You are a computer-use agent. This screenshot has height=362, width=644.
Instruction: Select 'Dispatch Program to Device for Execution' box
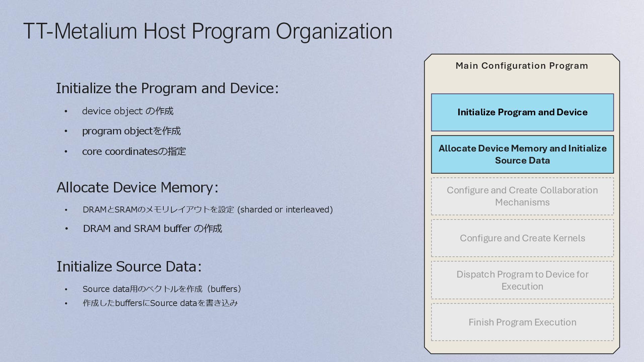pos(522,280)
